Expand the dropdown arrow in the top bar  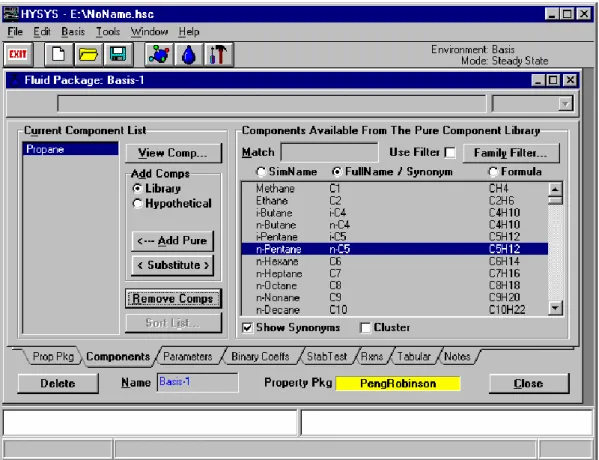tap(565, 104)
